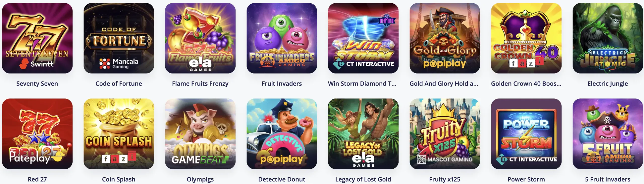This screenshot has height=184, width=644.
Task: Click the Power Storm title text
Action: pos(526,179)
